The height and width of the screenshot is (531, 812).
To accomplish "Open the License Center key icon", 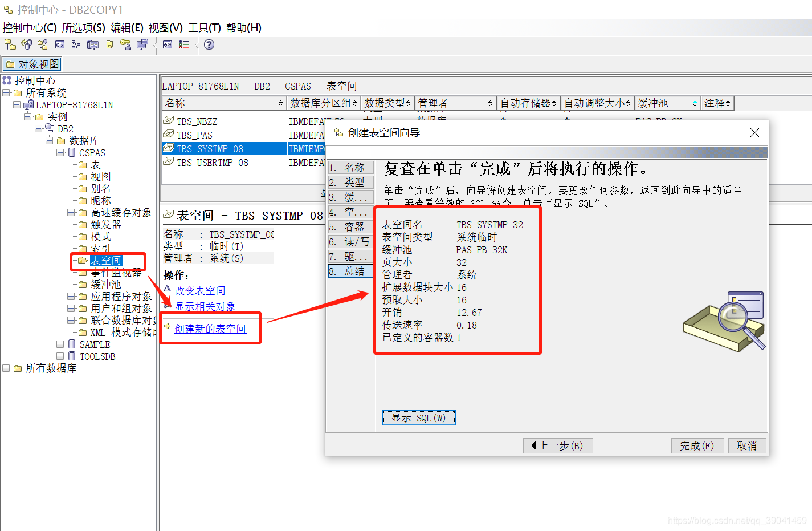I will pos(126,44).
